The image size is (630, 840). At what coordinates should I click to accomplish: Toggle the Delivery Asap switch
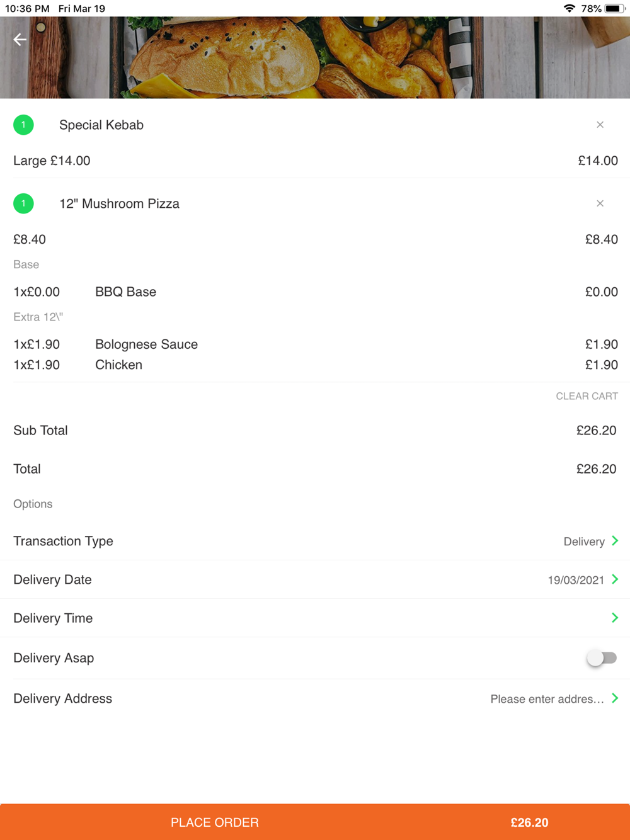602,658
